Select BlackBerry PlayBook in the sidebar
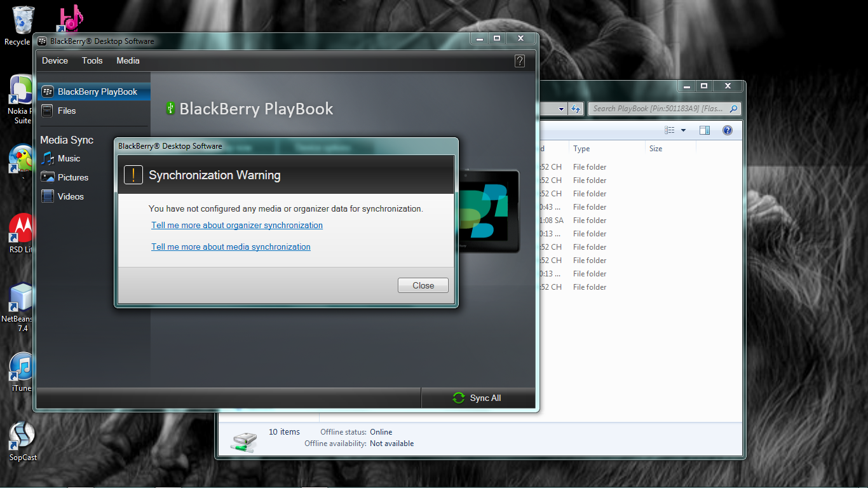The image size is (868, 488). point(93,91)
